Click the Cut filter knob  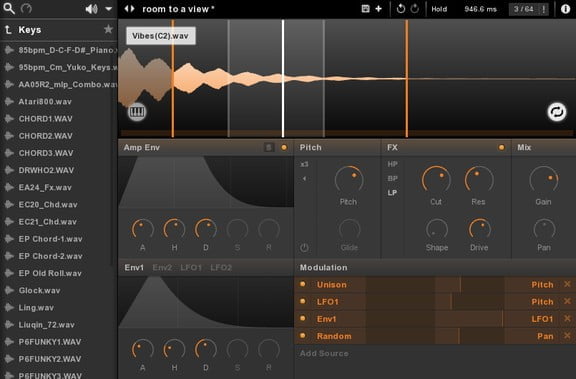pos(436,179)
